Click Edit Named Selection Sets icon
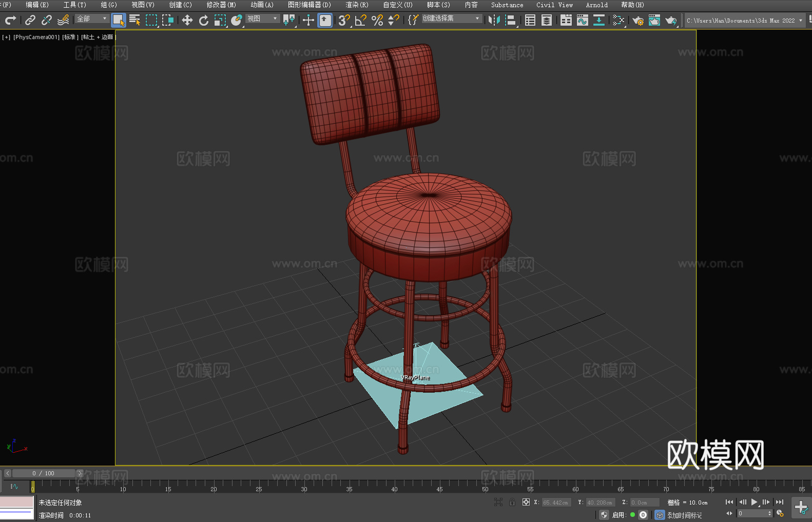This screenshot has width=812, height=522. pos(413,20)
